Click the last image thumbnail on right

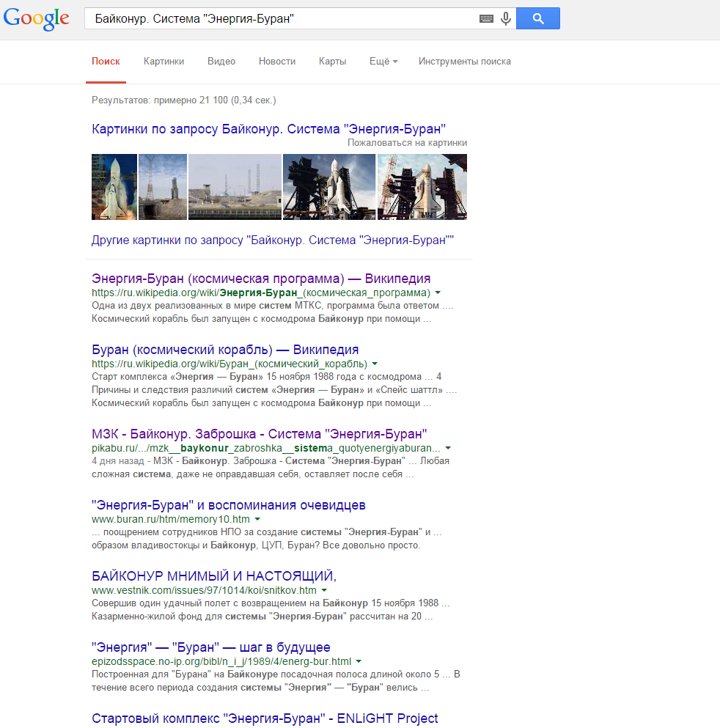(x=422, y=187)
